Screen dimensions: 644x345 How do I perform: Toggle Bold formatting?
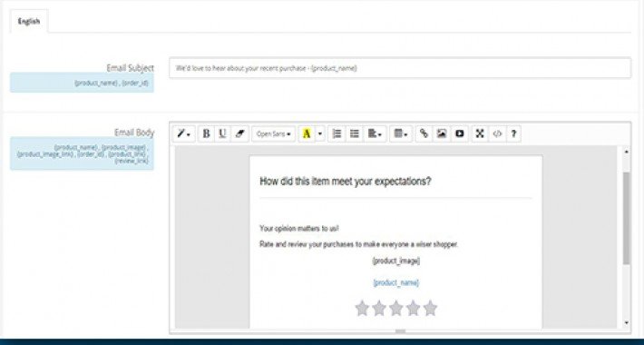point(206,133)
